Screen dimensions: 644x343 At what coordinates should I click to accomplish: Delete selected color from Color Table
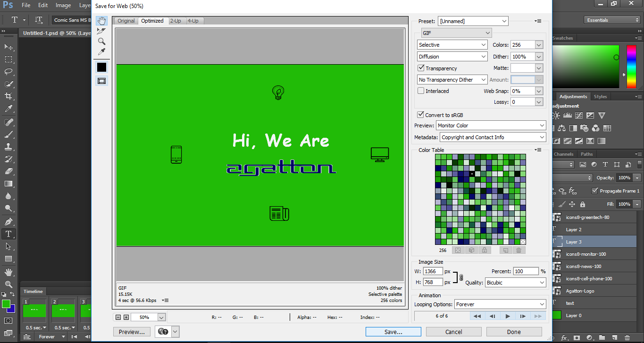(x=519, y=251)
